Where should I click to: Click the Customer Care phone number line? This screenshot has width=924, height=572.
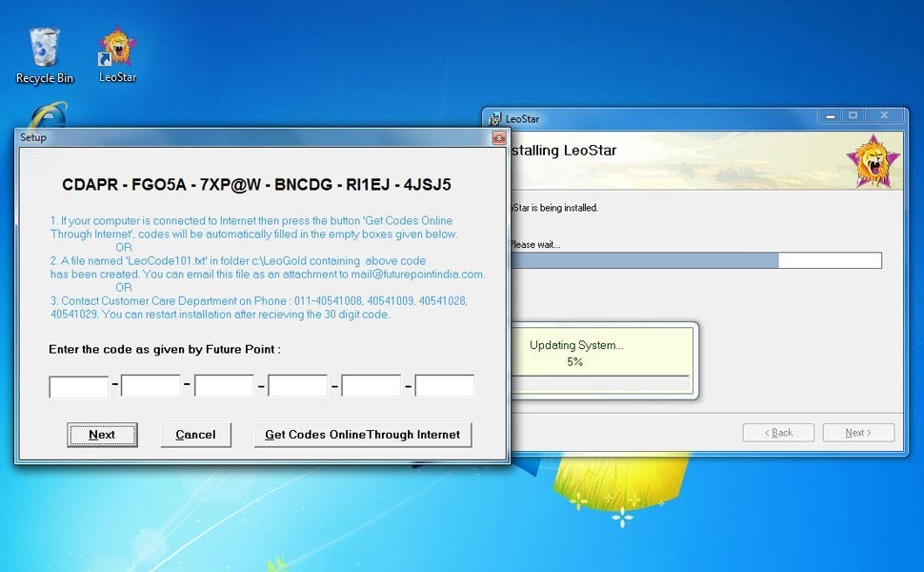[259, 300]
